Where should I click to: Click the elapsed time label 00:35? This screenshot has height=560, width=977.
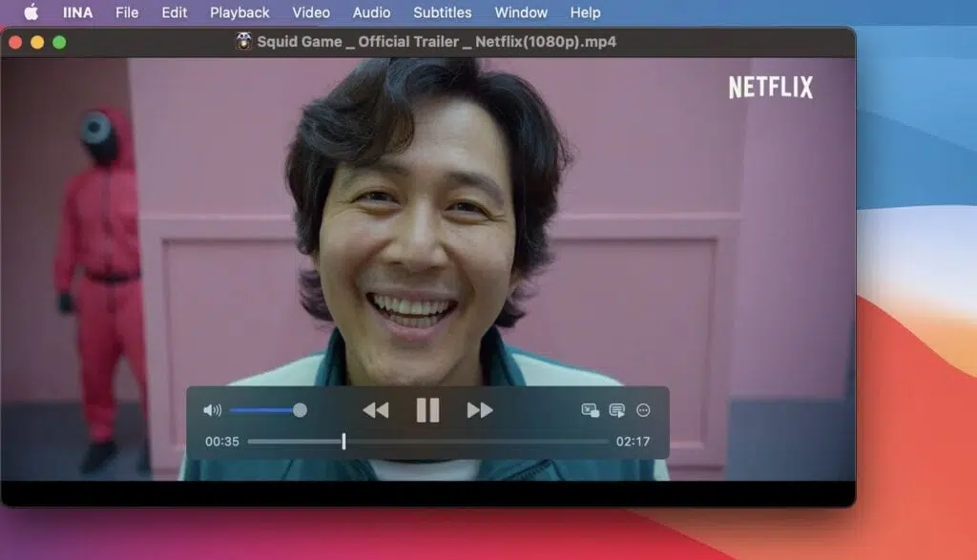[x=222, y=442]
